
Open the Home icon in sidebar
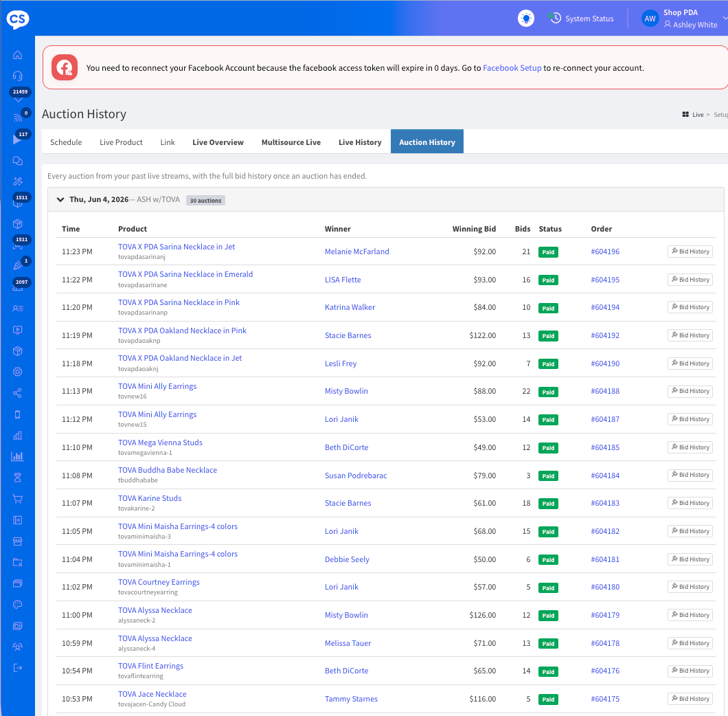(x=18, y=55)
